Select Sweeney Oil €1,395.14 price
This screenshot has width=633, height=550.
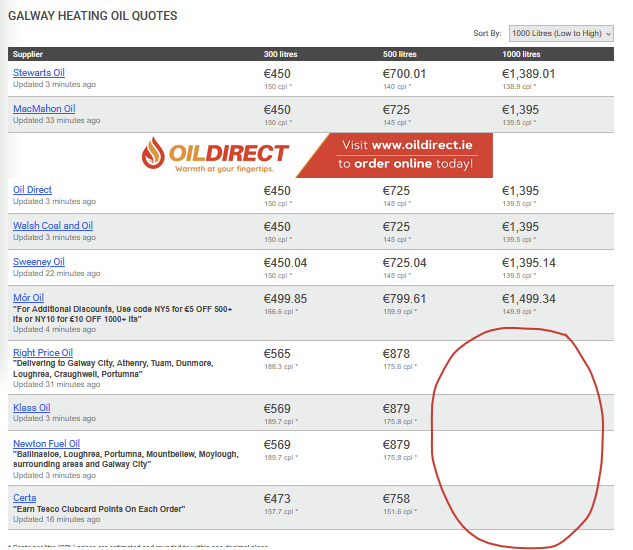[x=528, y=263]
